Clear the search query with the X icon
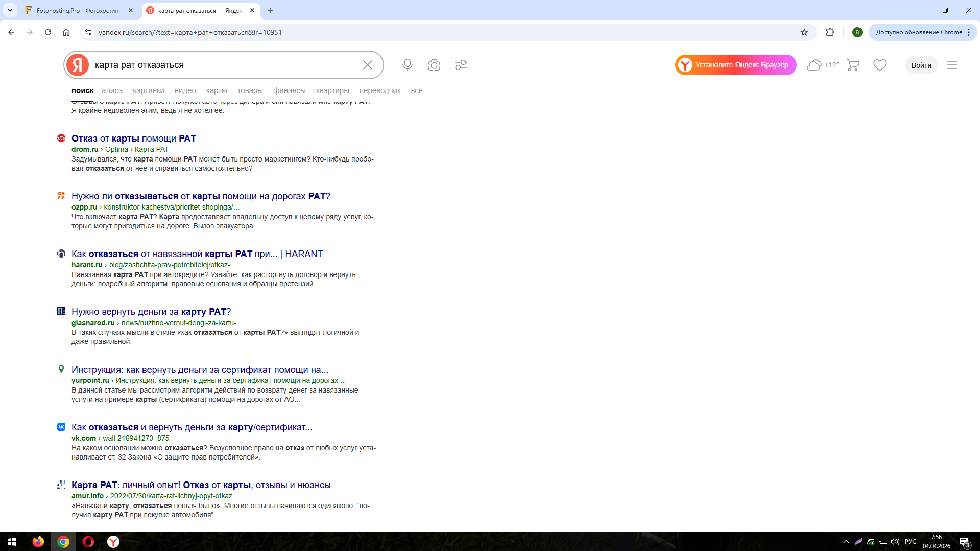 click(x=368, y=65)
